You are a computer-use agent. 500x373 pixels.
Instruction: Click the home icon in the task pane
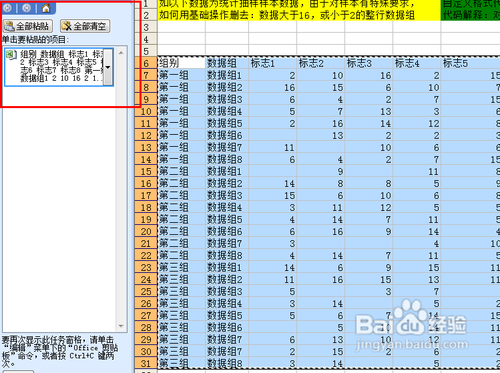coord(46,8)
